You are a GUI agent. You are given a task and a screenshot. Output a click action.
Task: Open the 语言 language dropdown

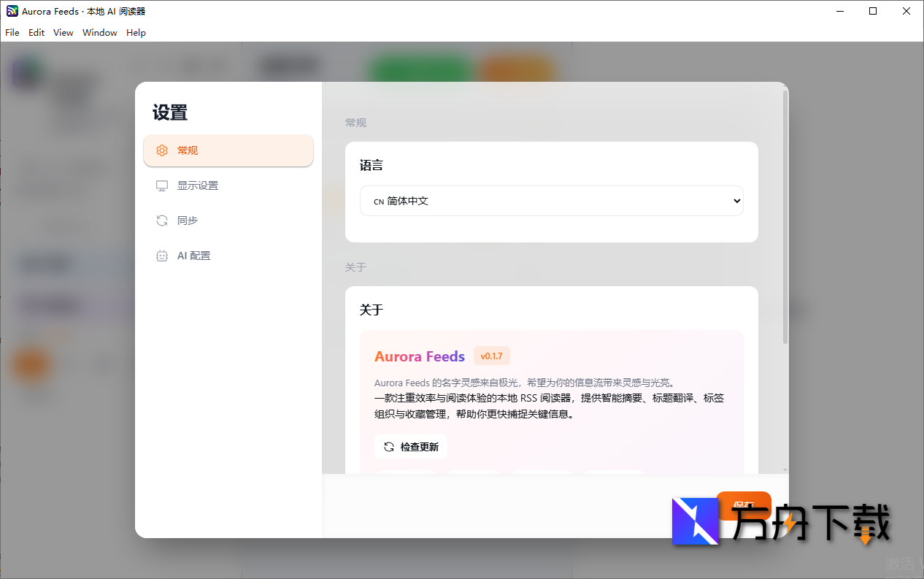(x=552, y=201)
